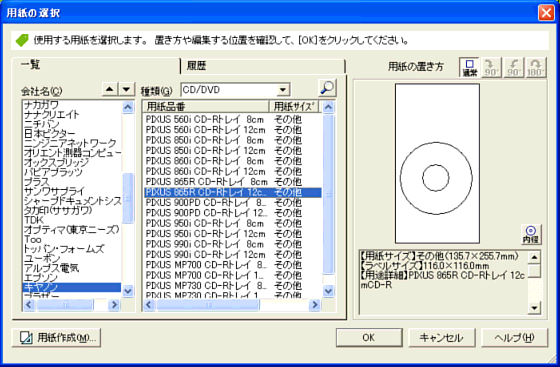The width and height of the screenshot is (560, 367).
Task: Click paper list vertical scroll-up arrow
Action: (x=329, y=107)
